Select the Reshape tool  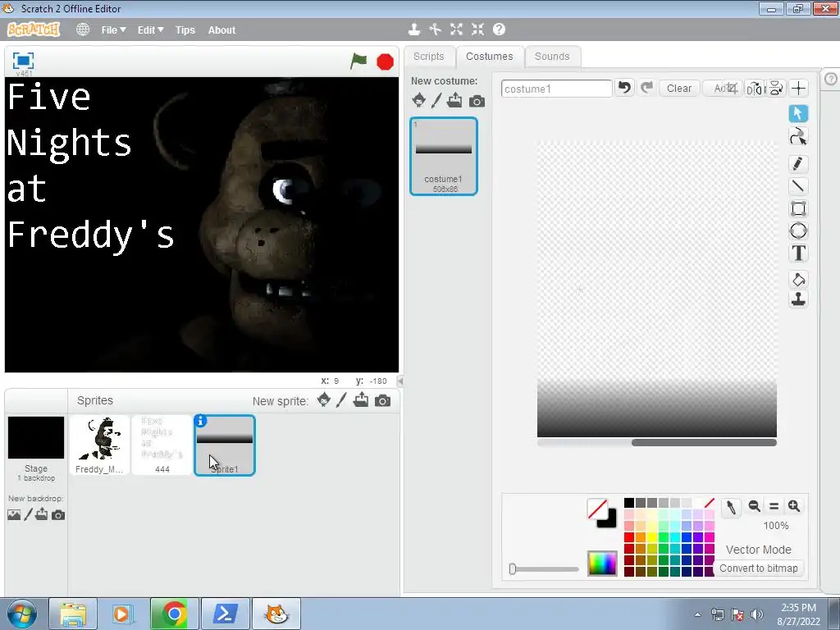click(798, 137)
